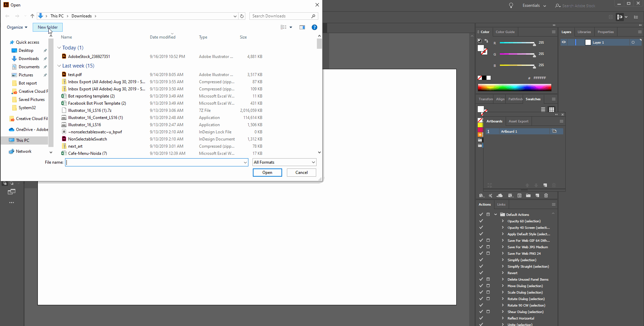Click the Swap Fill and Stroke arrow icon
Viewport: 644px width, 326px height.
(x=487, y=41)
